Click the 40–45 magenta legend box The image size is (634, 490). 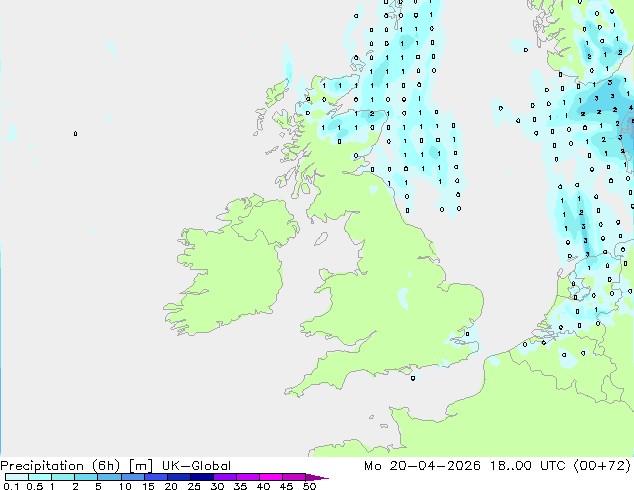[271, 477]
